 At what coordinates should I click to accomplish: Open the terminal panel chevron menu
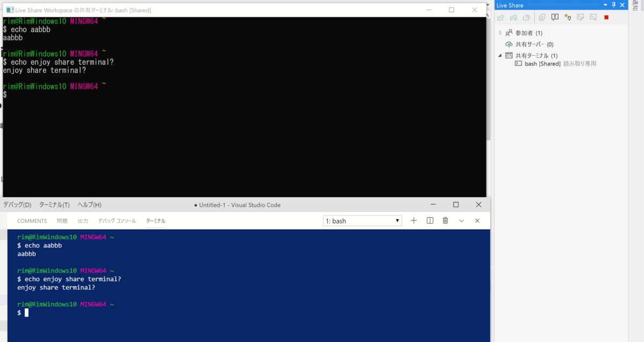point(461,220)
